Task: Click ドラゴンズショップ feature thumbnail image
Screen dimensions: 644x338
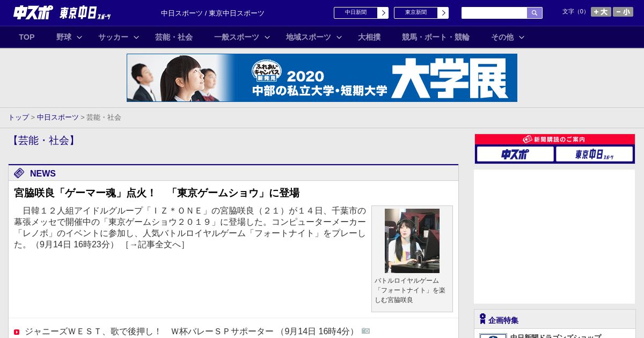Action: pos(493,336)
